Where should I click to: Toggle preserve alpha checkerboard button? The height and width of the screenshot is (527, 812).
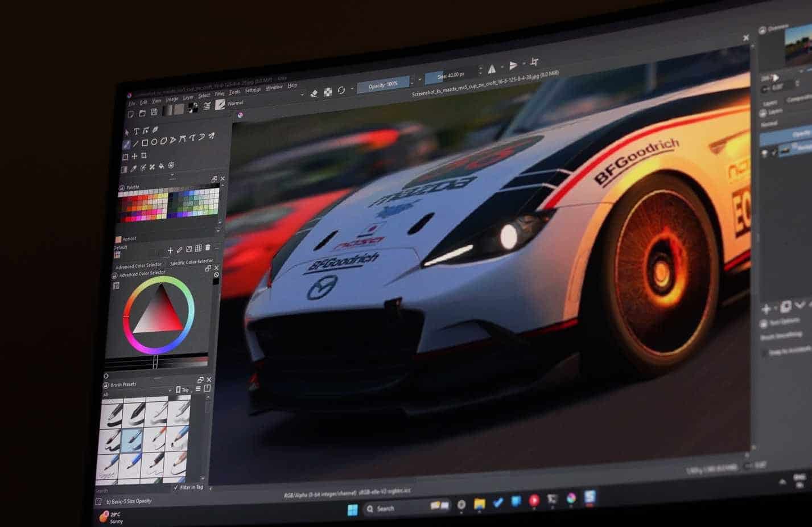coord(328,92)
